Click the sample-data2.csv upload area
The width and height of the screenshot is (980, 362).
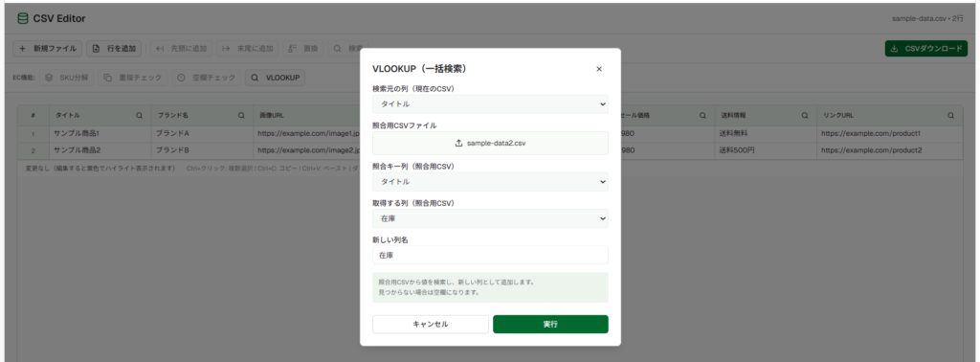pyautogui.click(x=490, y=144)
